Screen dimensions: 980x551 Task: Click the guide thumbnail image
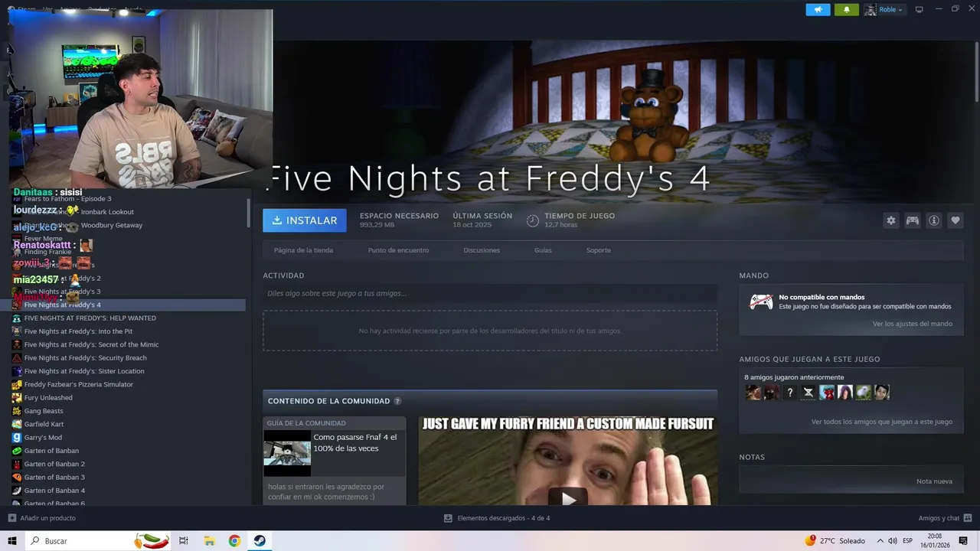287,453
